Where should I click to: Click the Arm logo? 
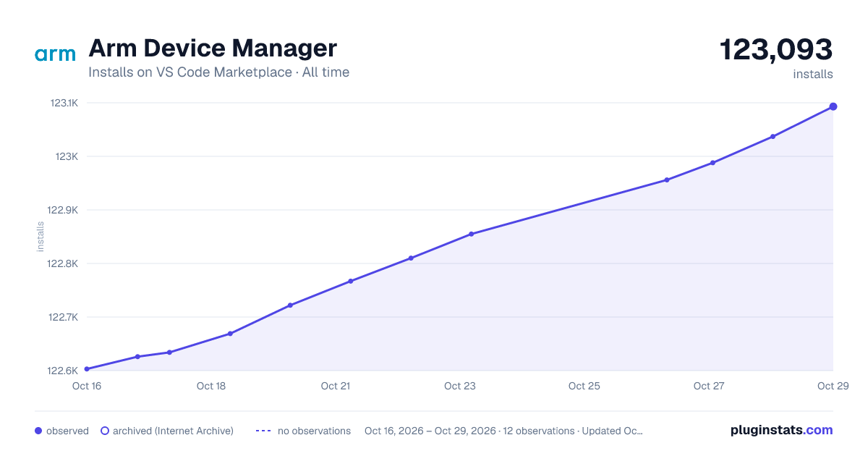point(55,54)
